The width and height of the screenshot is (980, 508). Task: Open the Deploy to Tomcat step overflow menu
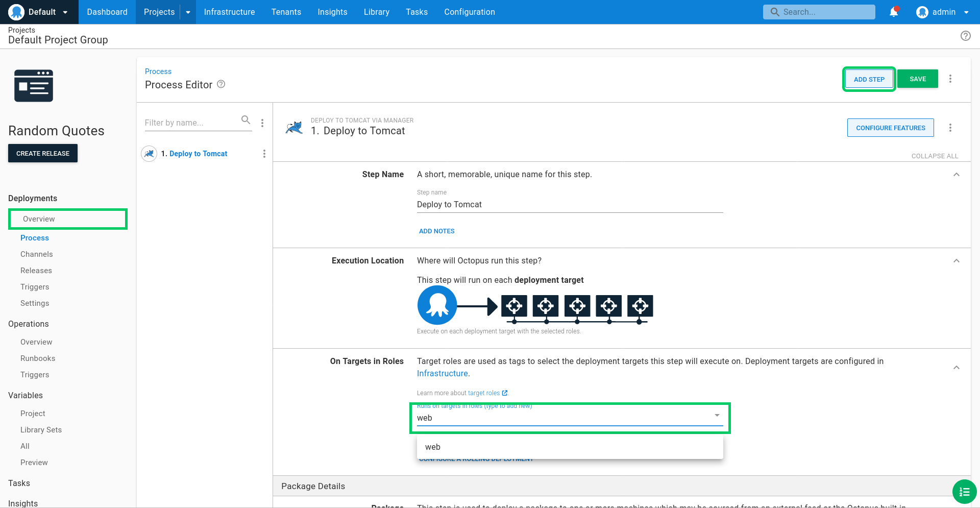pyautogui.click(x=264, y=154)
